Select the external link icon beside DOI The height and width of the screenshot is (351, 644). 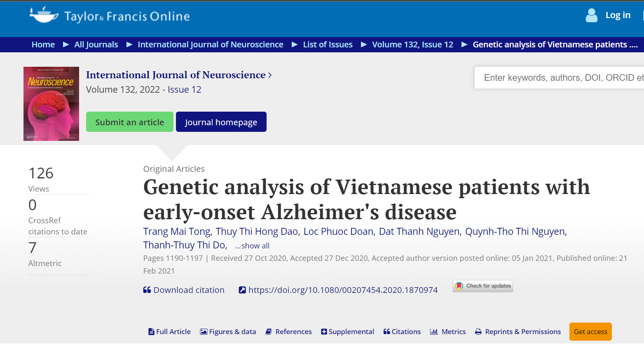[242, 290]
